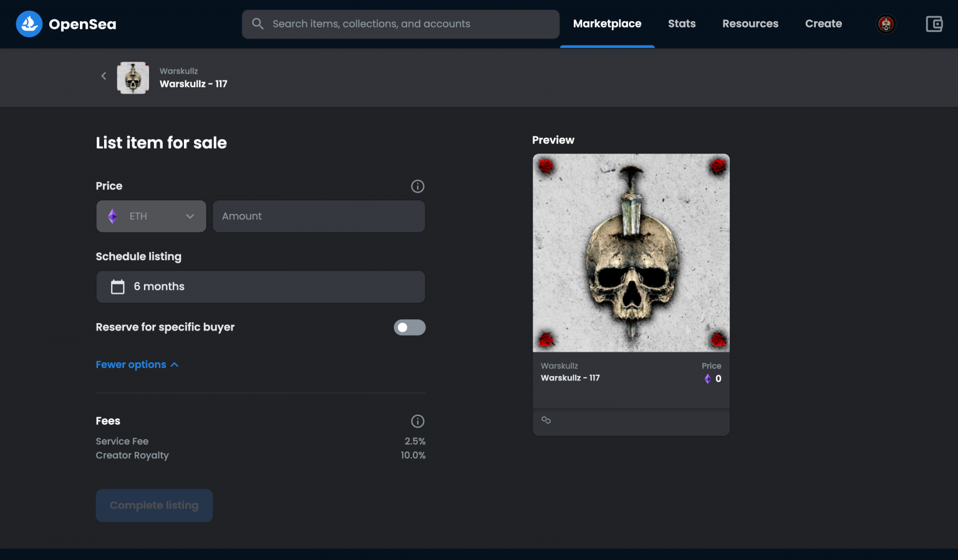958x560 pixels.
Task: Open the Resources menu
Action: [750, 24]
